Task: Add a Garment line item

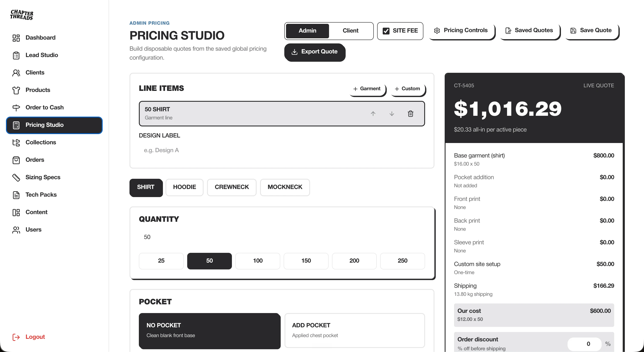Action: coord(368,89)
